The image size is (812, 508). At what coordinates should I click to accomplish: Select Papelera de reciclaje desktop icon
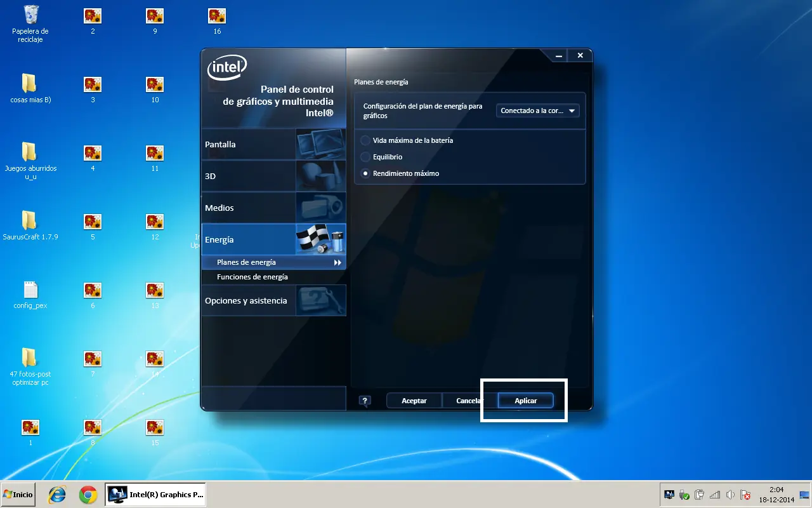click(x=30, y=23)
